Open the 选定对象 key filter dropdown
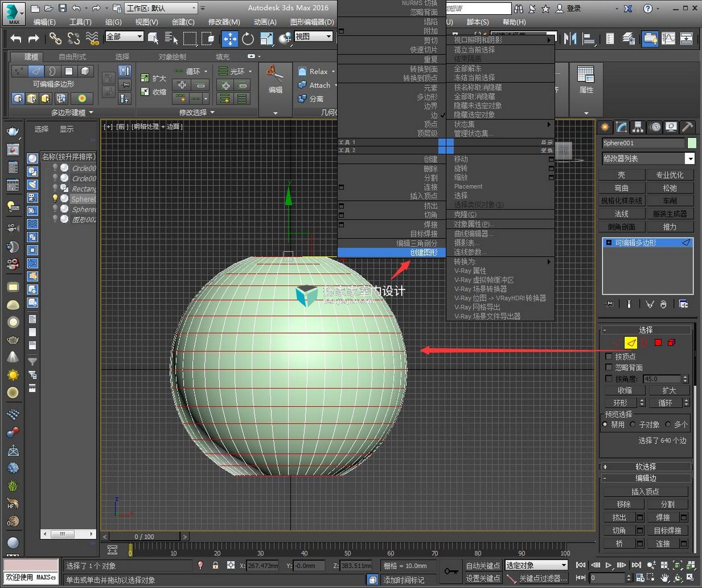The width and height of the screenshot is (702, 588). (536, 566)
